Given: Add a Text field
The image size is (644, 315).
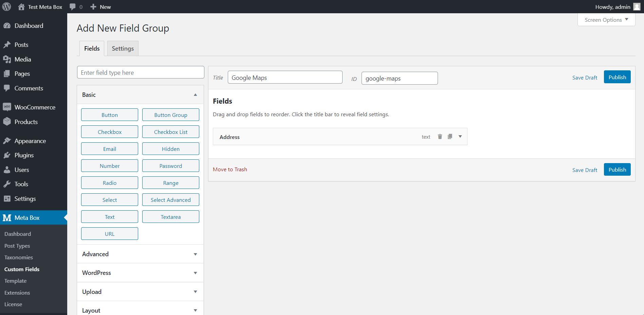Looking at the screenshot, I should (x=110, y=217).
